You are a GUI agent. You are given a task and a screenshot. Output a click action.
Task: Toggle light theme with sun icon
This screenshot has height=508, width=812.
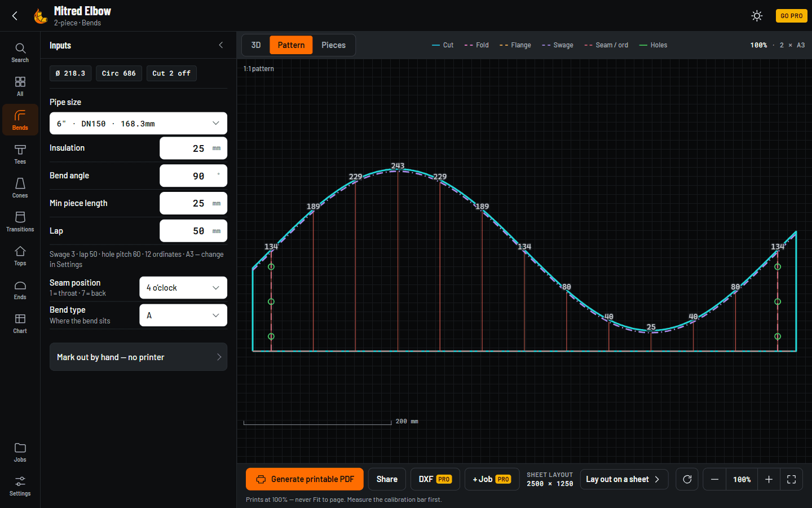pos(757,16)
